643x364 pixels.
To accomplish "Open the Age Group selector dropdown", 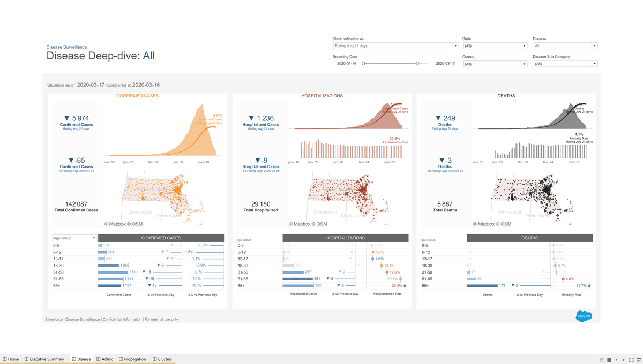I will (94, 238).
